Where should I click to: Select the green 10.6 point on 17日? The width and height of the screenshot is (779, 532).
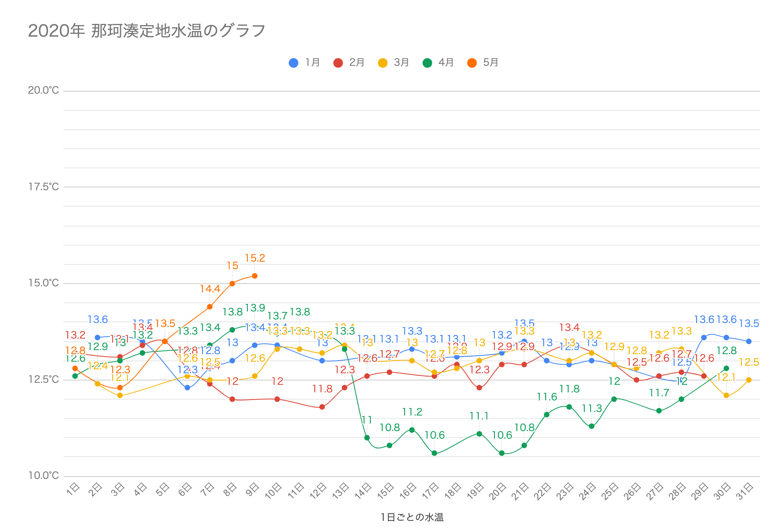click(434, 453)
